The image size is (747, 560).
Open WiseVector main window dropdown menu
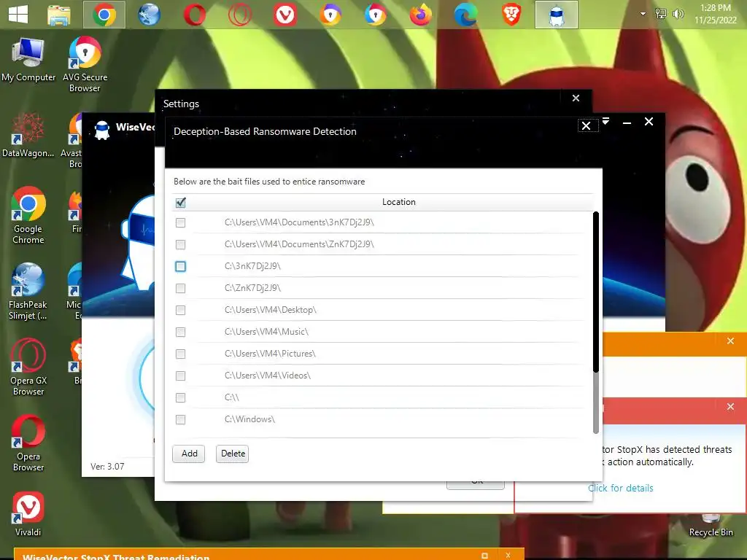(605, 121)
